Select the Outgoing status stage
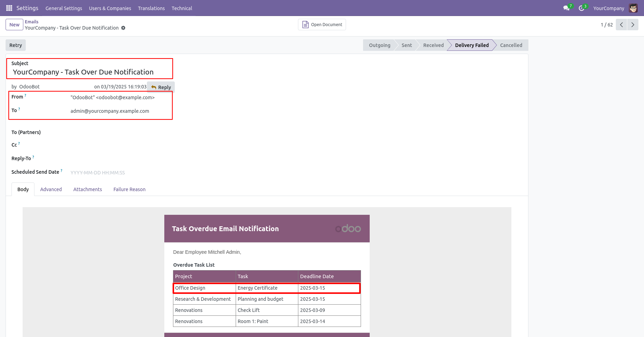644x337 pixels. point(379,45)
